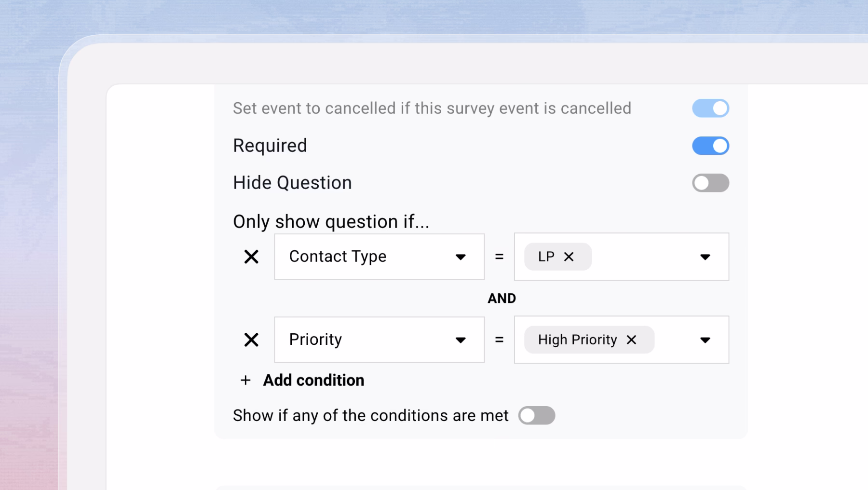Remove the Priority condition row
The height and width of the screenshot is (490, 868).
(251, 340)
